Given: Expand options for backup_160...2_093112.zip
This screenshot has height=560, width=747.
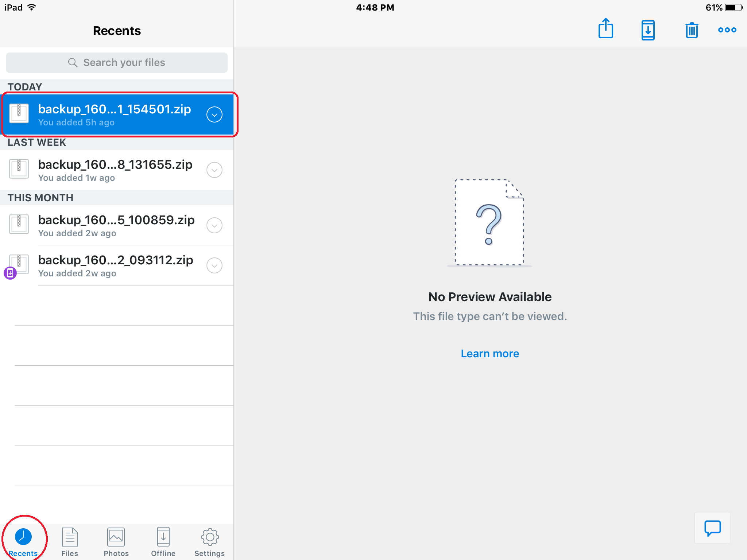Looking at the screenshot, I should tap(214, 265).
